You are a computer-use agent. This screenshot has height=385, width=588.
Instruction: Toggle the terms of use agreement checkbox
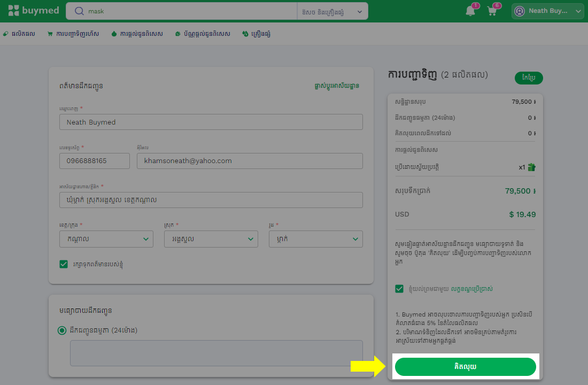tap(399, 289)
